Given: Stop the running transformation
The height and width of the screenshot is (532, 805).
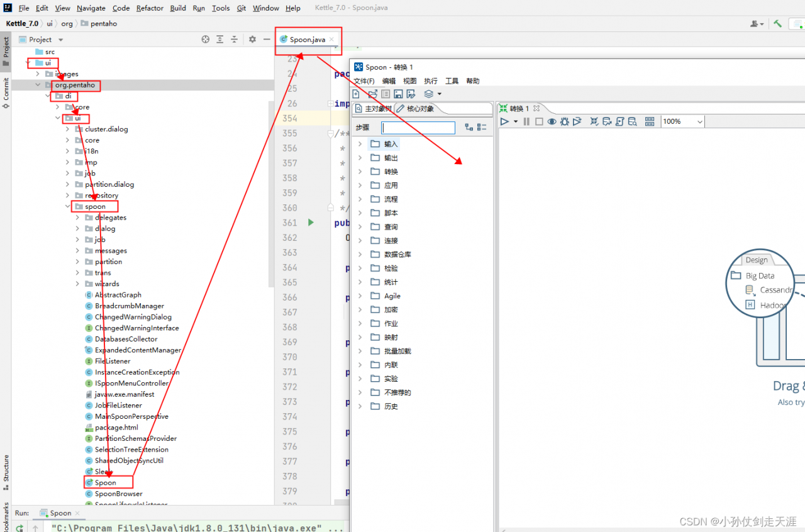Looking at the screenshot, I should click(539, 121).
